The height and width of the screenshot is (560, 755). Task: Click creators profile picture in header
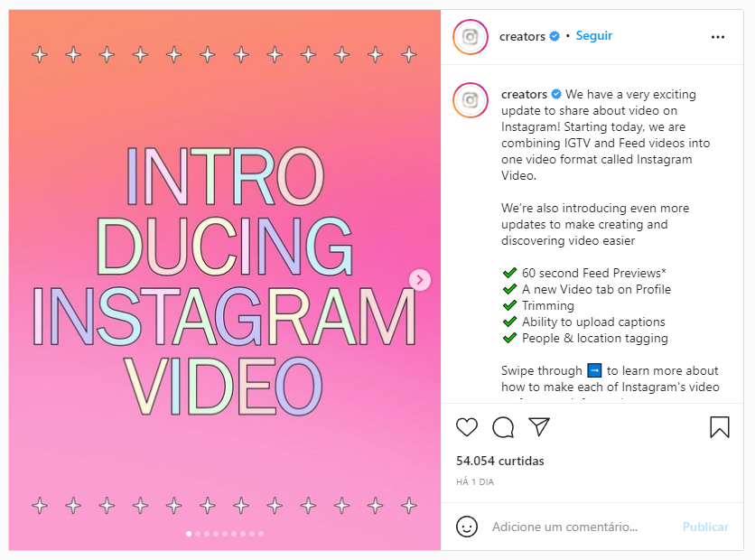click(471, 37)
